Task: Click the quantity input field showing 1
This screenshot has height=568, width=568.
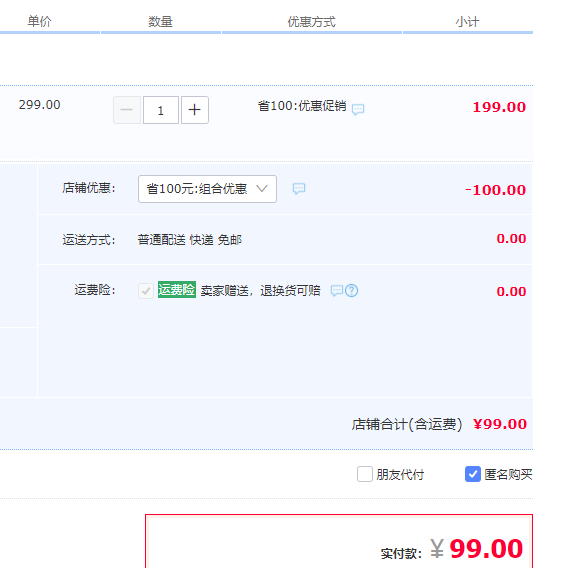Action: click(x=161, y=110)
